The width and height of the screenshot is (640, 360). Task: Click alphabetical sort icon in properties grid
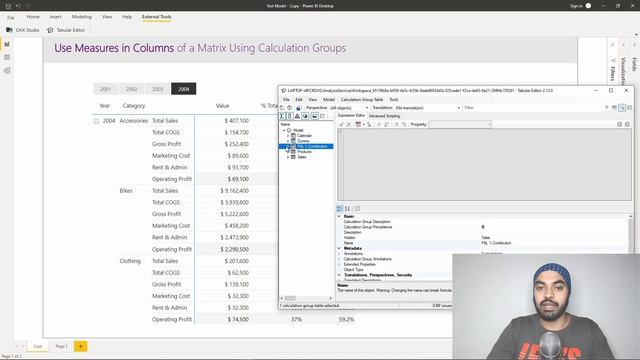(x=347, y=209)
